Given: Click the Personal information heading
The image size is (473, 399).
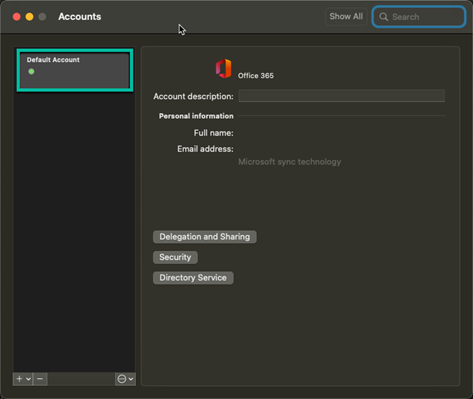Looking at the screenshot, I should [196, 116].
